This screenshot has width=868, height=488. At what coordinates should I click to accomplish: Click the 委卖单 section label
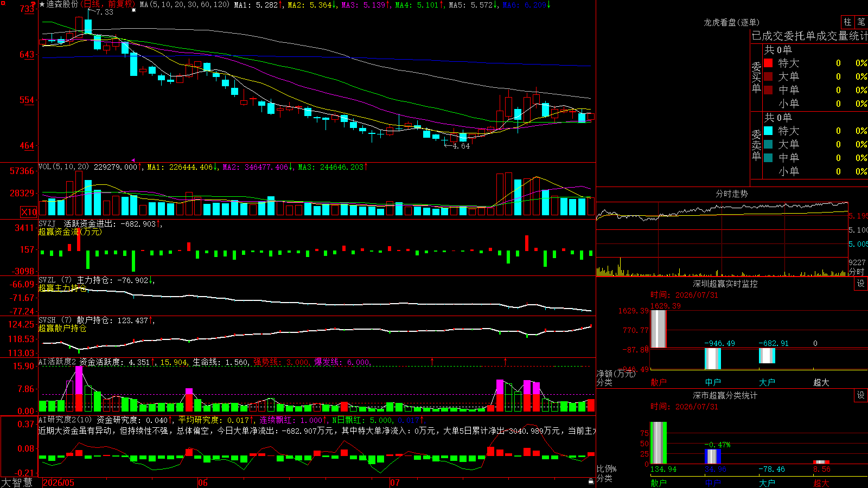[756, 145]
